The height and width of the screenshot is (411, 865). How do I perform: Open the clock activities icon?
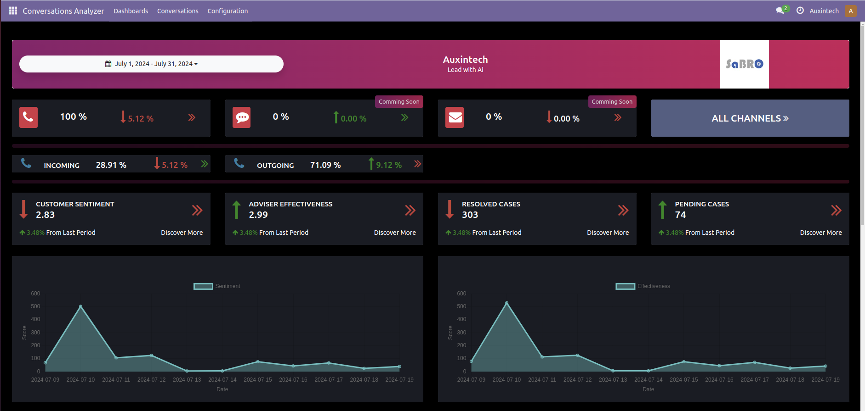[800, 10]
